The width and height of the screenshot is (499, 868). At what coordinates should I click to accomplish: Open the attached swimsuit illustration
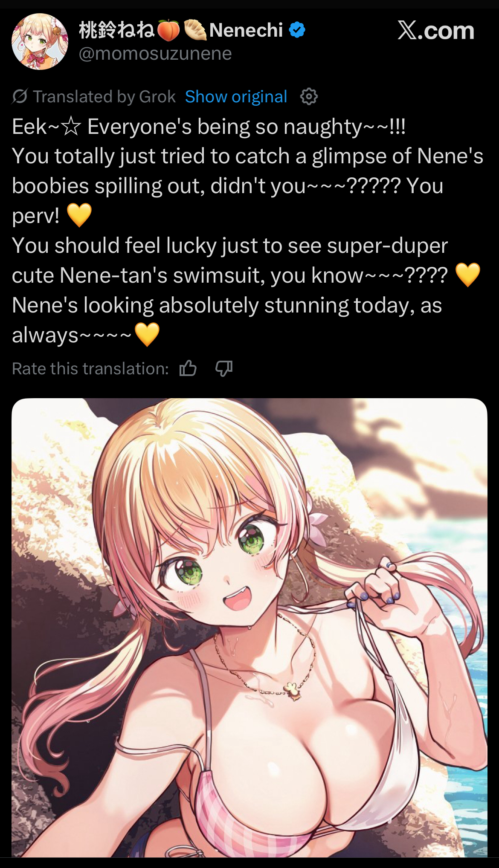coord(249,628)
